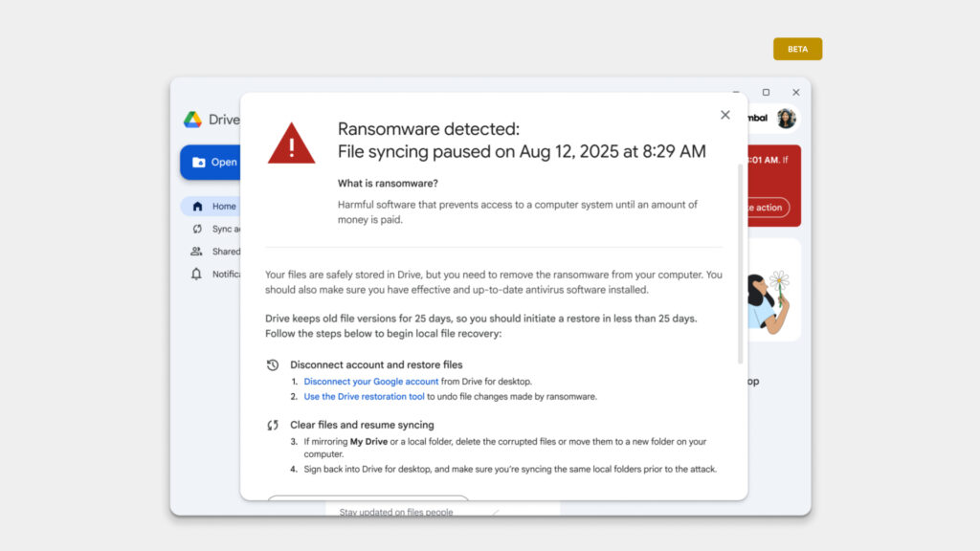980x551 pixels.
Task: Dismiss the ransomware dialog with the X
Action: point(725,114)
